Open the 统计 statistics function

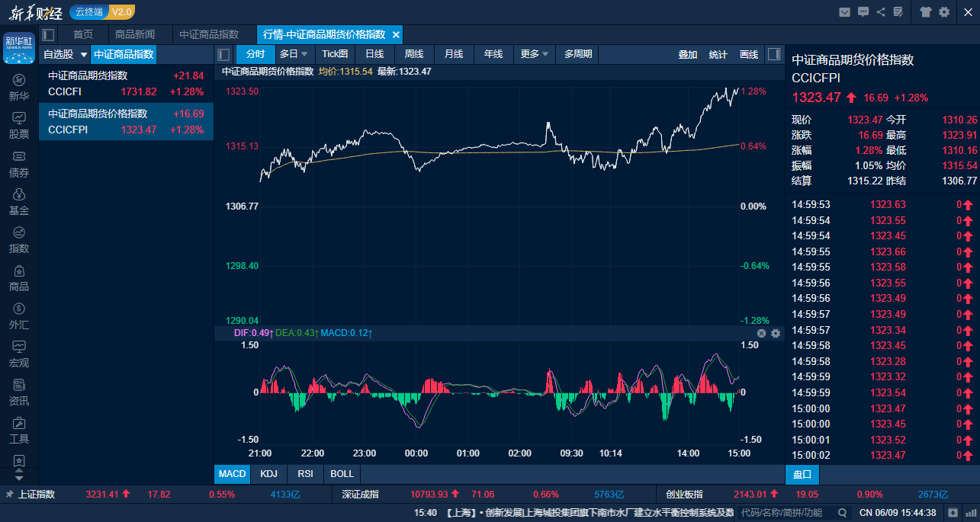717,54
